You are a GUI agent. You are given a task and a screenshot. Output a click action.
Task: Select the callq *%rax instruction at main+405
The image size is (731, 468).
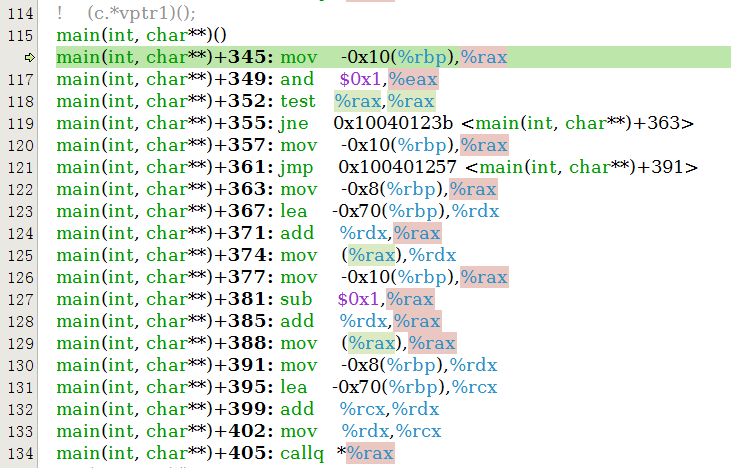click(301, 453)
